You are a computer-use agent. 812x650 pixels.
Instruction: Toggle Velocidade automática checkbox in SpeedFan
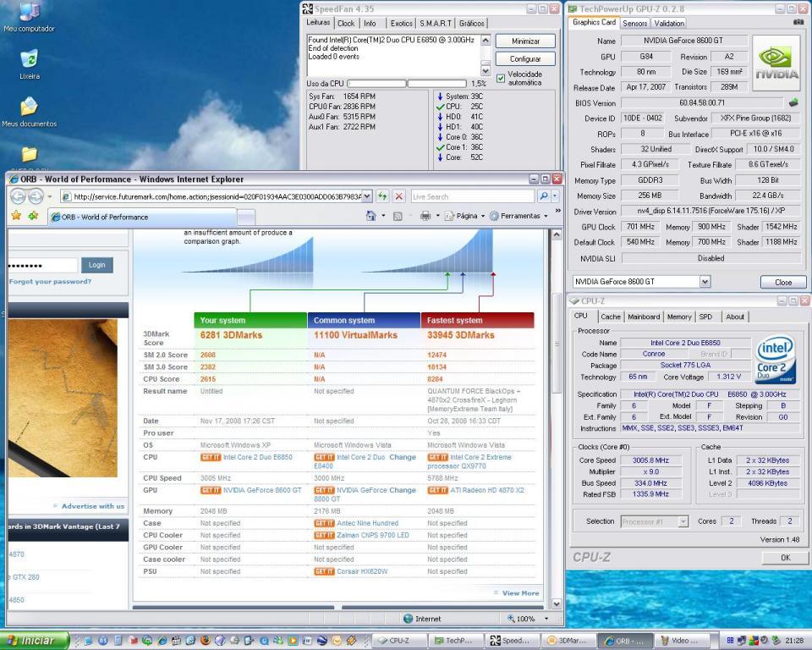pos(500,78)
